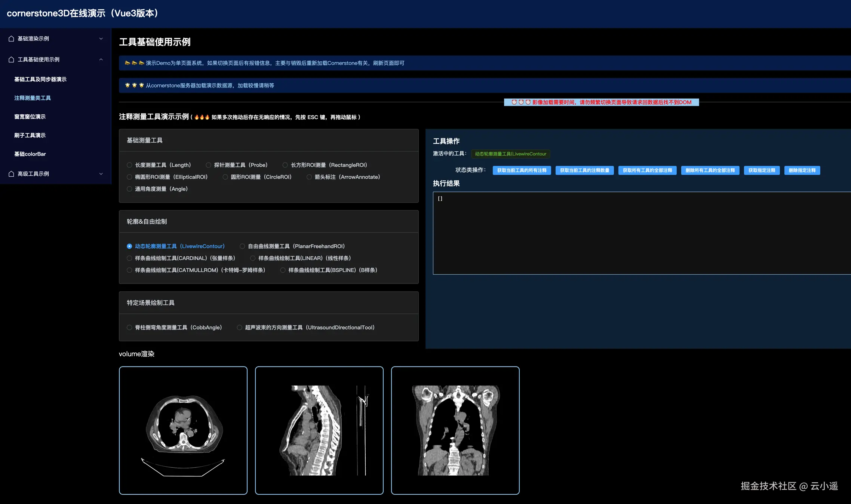Select CircleROI measurement radio button

coord(225,177)
